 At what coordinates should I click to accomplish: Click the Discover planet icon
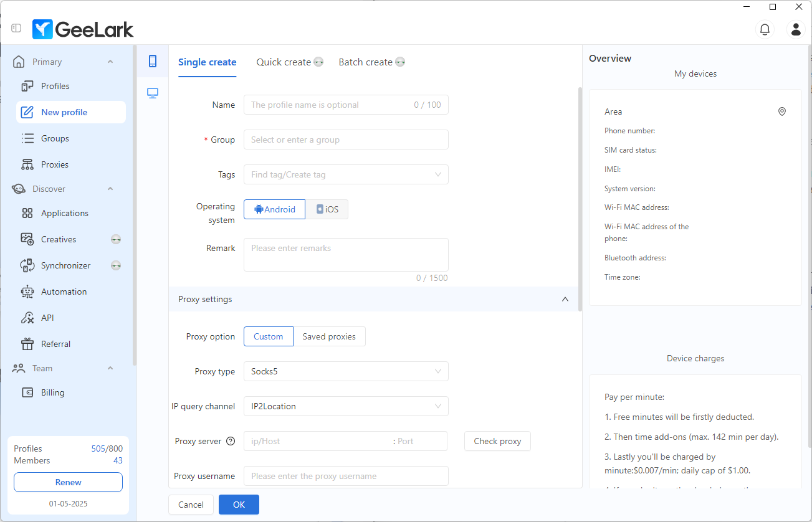(x=19, y=189)
